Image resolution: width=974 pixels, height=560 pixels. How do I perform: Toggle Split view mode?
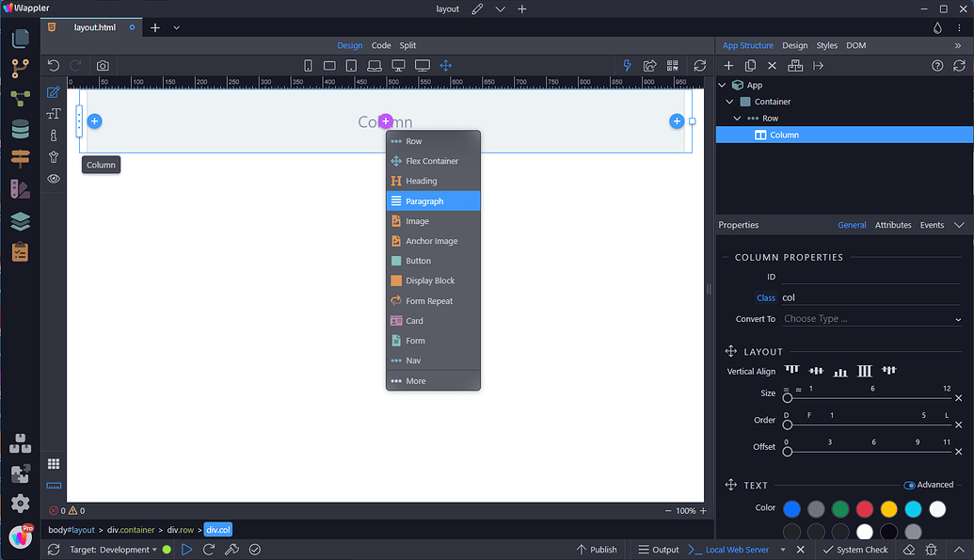click(407, 44)
